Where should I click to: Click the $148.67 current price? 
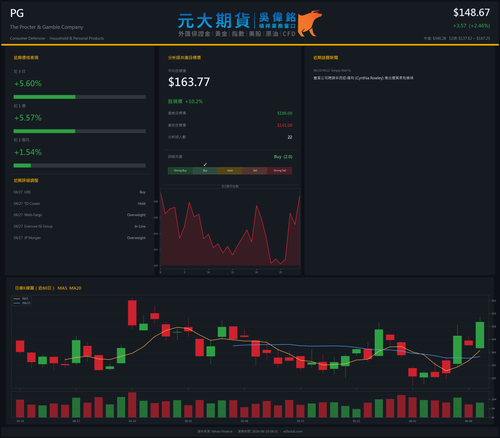coord(471,13)
